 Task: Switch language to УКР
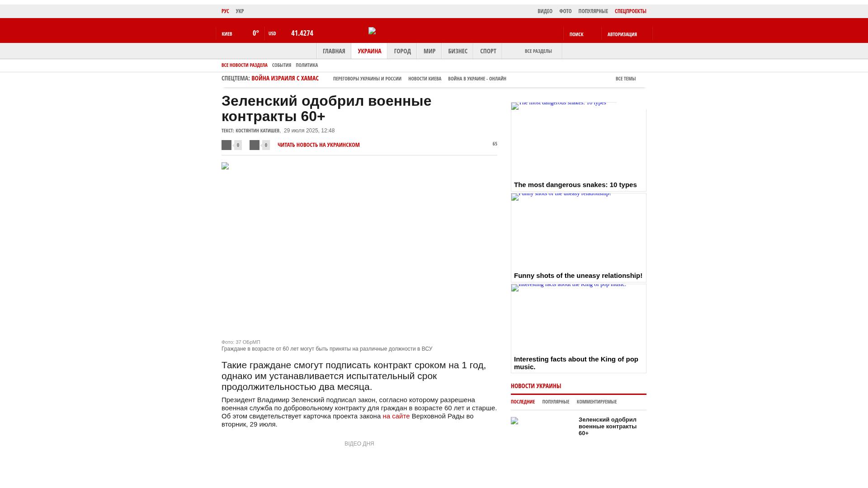click(x=240, y=11)
